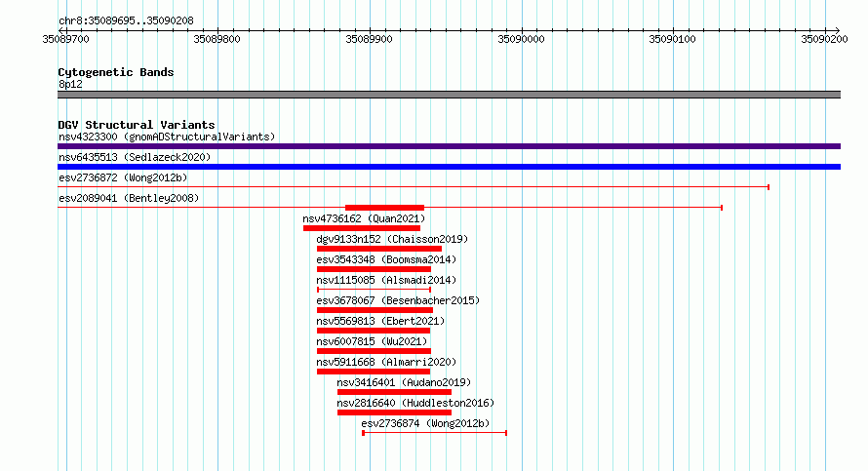This screenshot has height=471, width=868.
Task: Open the nsv2816640 (Huddleston2016) variant
Action: pos(415,403)
